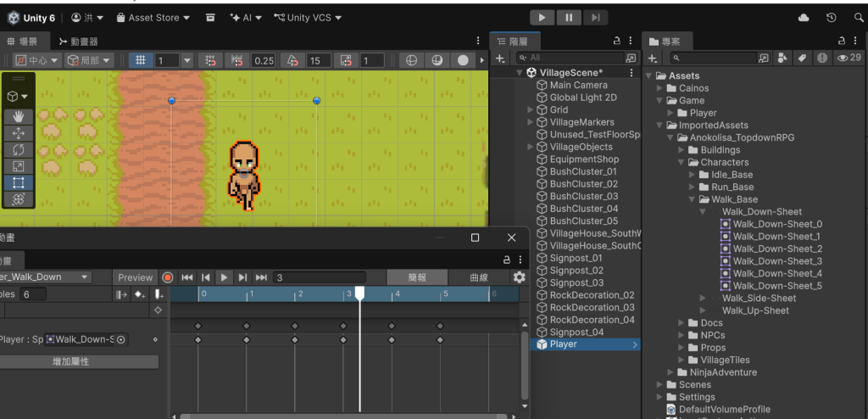Open Hierarchy create plus menu
The width and height of the screenshot is (868, 419).
500,59
